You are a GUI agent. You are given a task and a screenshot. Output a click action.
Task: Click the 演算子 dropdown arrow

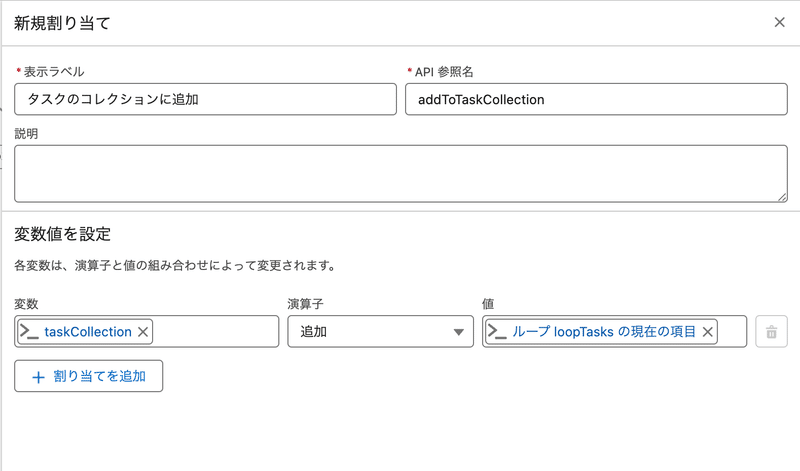tap(458, 332)
